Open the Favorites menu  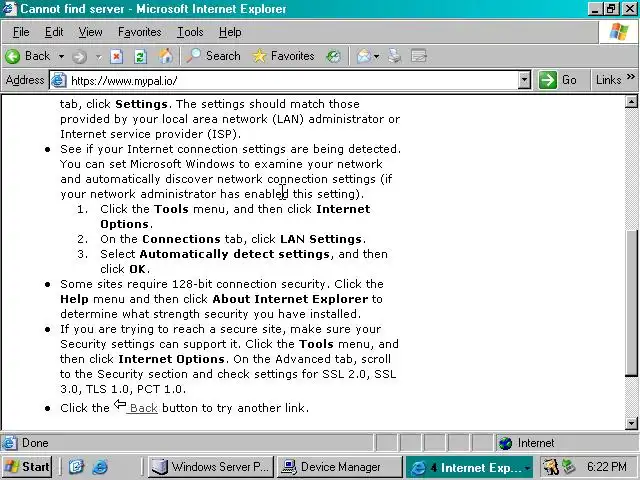click(140, 32)
